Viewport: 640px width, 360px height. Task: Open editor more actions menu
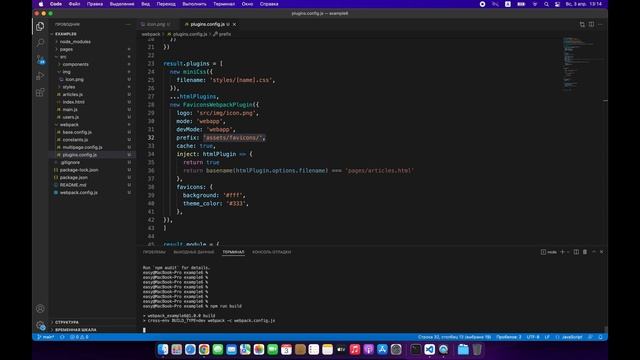pos(600,24)
